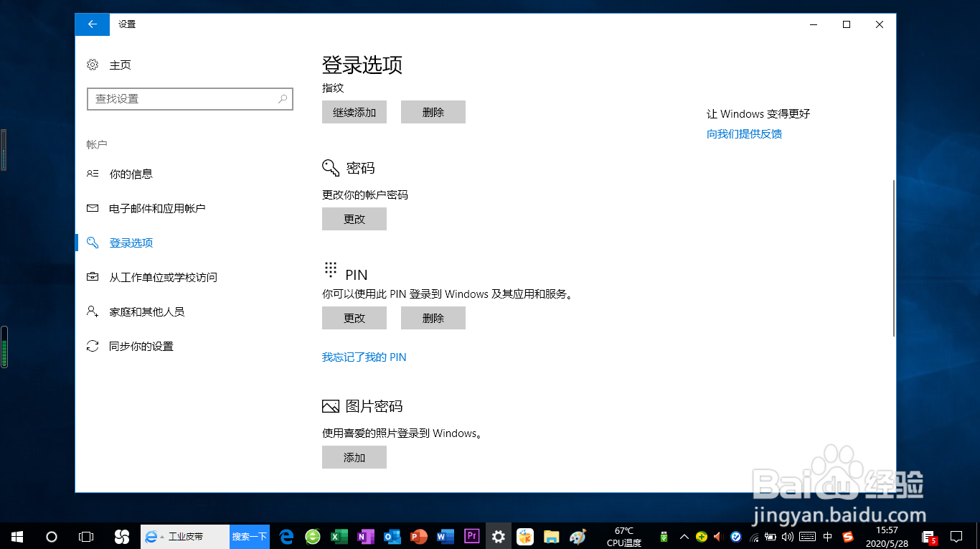
Task: Click the Settings gear on taskbar
Action: tap(499, 536)
